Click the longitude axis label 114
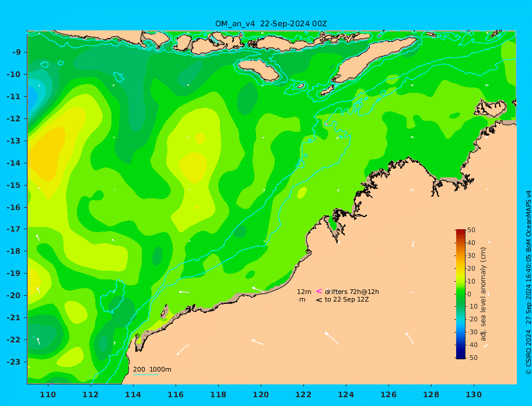This screenshot has width=532, height=406. (x=133, y=394)
